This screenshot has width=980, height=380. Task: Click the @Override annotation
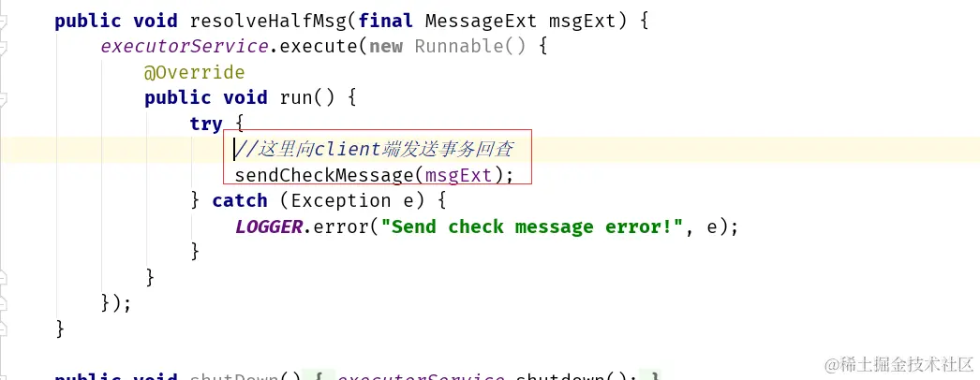click(x=194, y=72)
